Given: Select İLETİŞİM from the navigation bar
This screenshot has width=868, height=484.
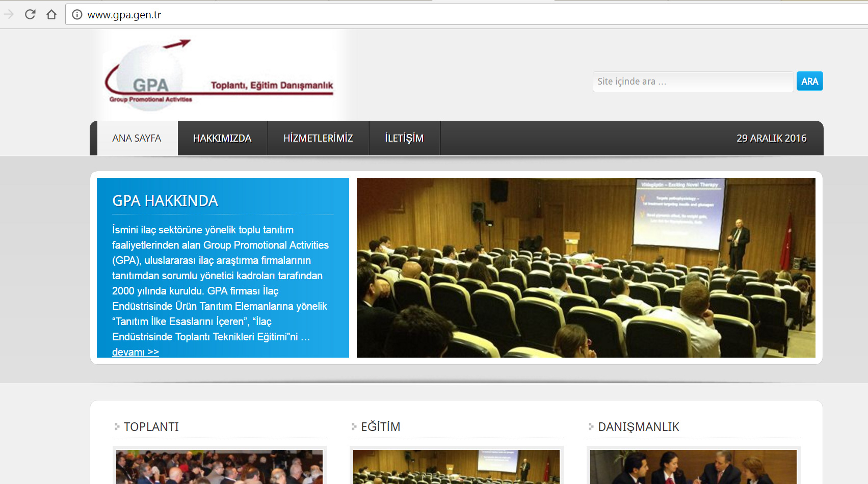Looking at the screenshot, I should tap(404, 138).
